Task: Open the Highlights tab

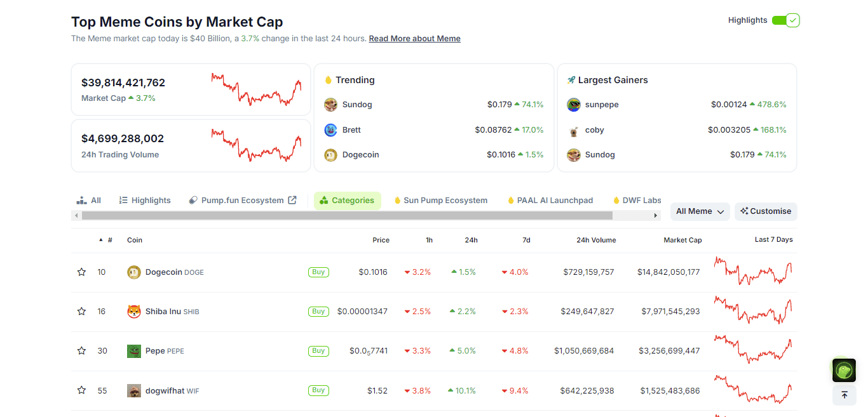Action: [145, 201]
